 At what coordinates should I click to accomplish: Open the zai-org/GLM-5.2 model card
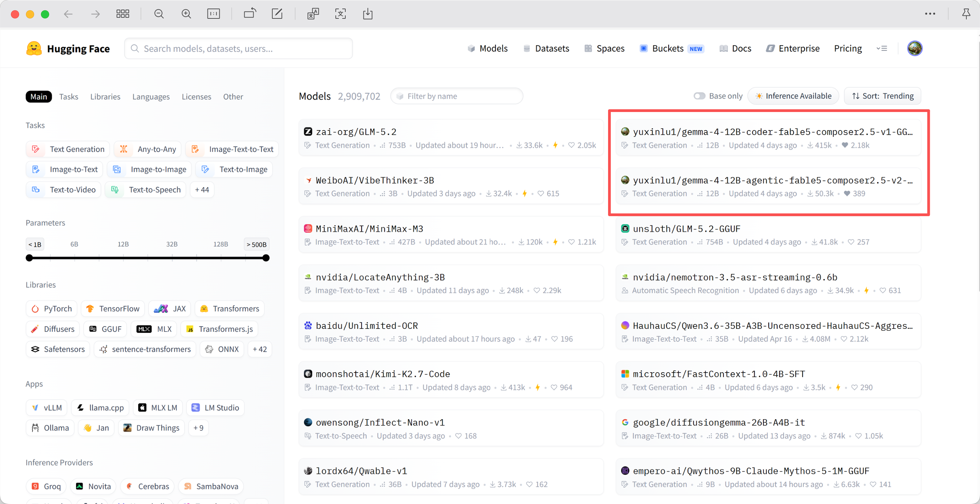[451, 137]
